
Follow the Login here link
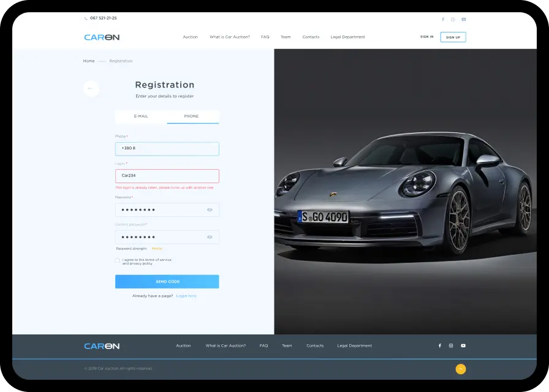(186, 296)
